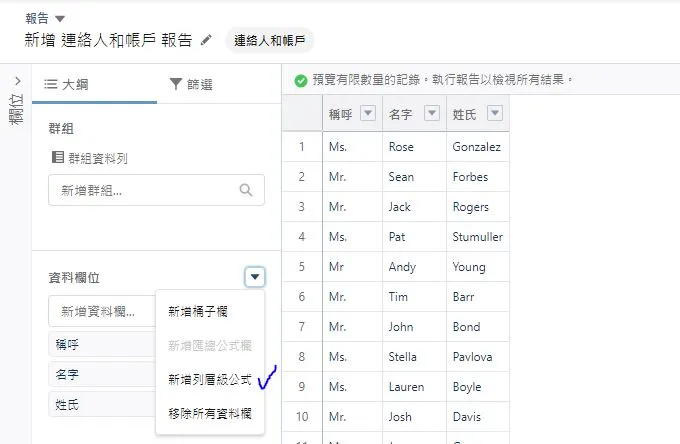Viewport: 680px width, 444px height.
Task: Click the 新增資料欄 input field
Action: tap(102, 311)
